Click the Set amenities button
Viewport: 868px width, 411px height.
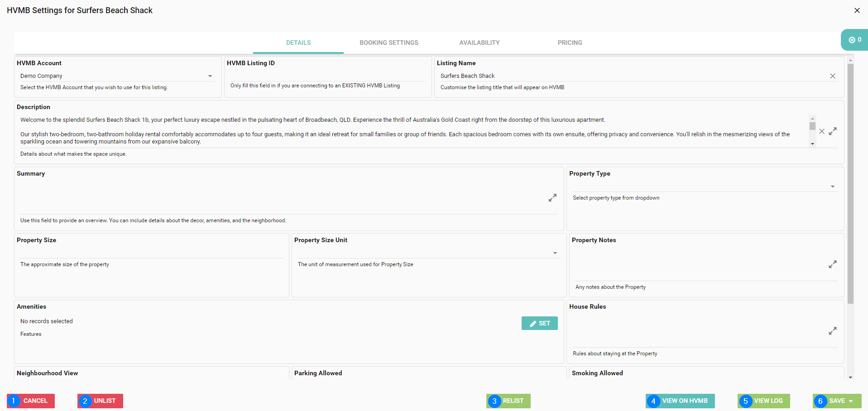[x=539, y=323]
